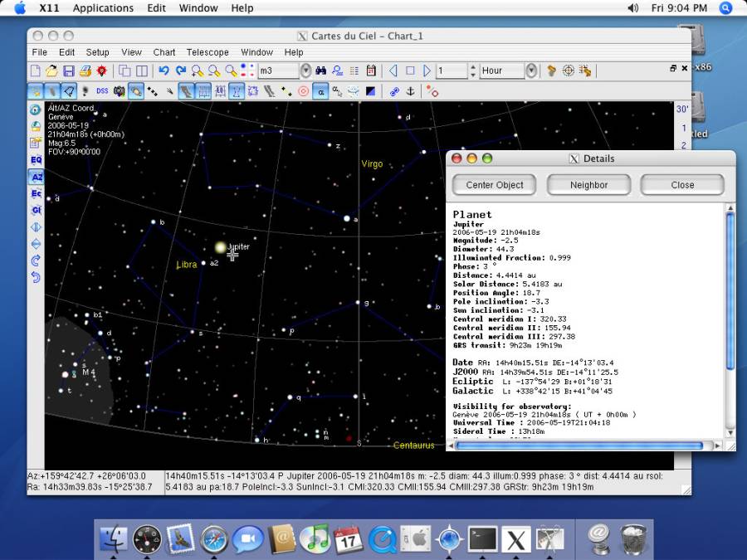The image size is (747, 560).
Task: Open advanced search with the binoculars icon
Action: pos(320,71)
